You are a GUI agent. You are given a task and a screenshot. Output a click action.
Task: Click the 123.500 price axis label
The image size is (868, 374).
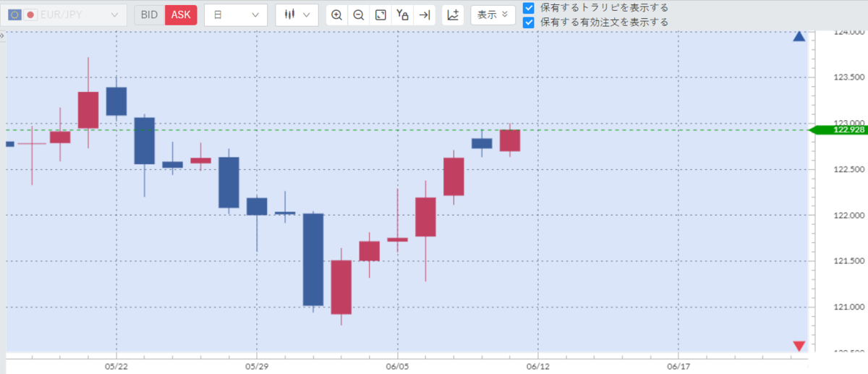849,77
